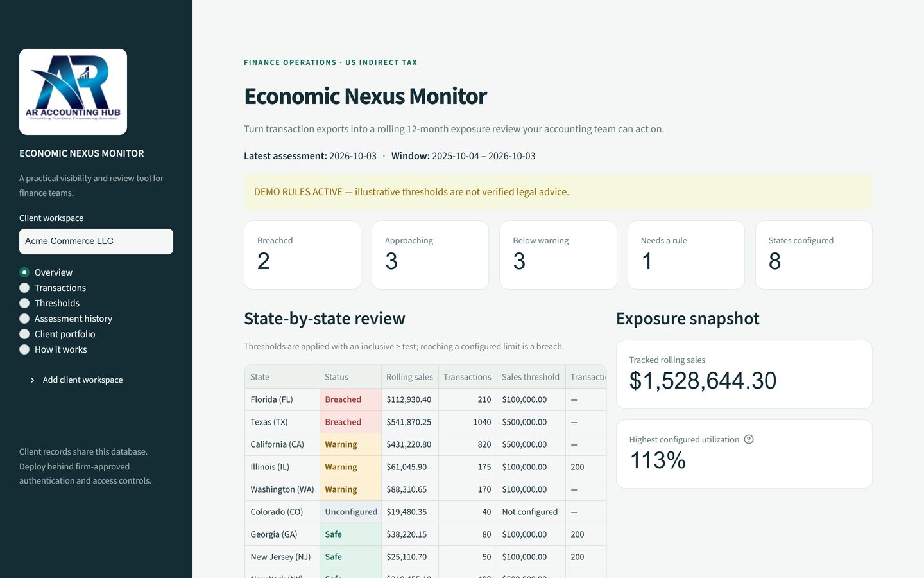924x578 pixels.
Task: Click the Safe status in Georgia row
Action: tap(350, 534)
